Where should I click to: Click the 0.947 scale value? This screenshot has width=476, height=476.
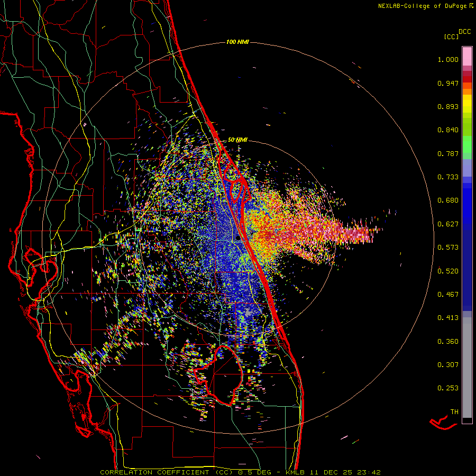tap(448, 83)
